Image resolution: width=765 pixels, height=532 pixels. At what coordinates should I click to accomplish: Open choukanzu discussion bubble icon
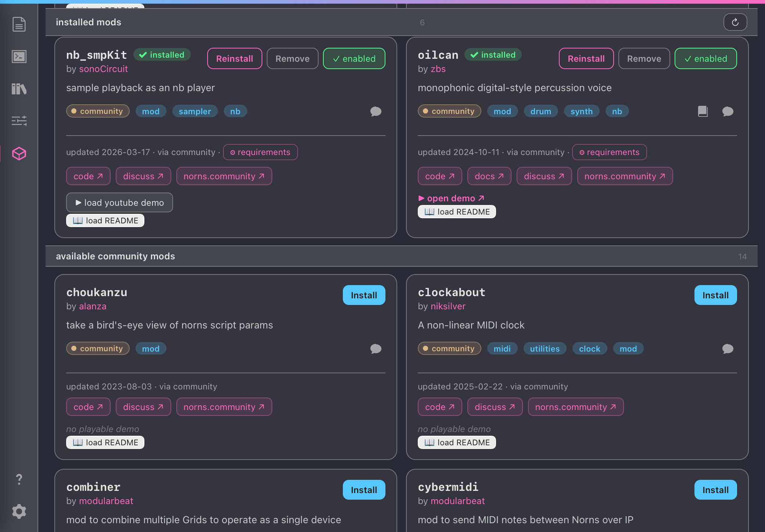tap(376, 349)
